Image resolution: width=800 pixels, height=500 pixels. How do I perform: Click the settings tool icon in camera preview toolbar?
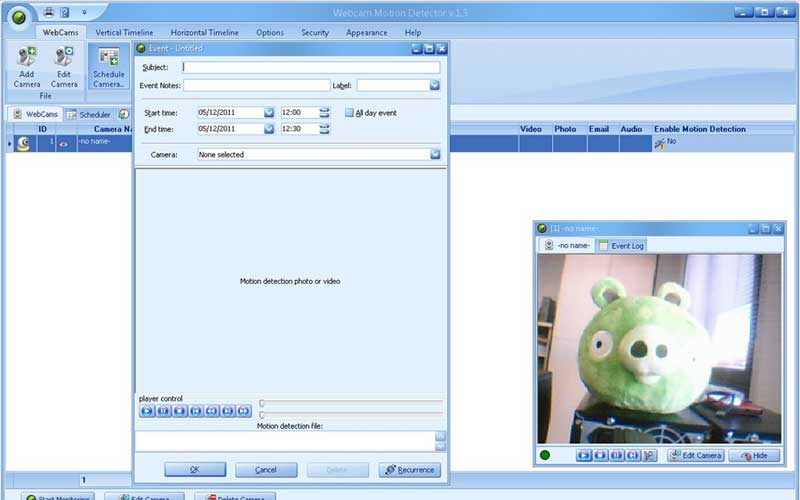click(x=649, y=455)
